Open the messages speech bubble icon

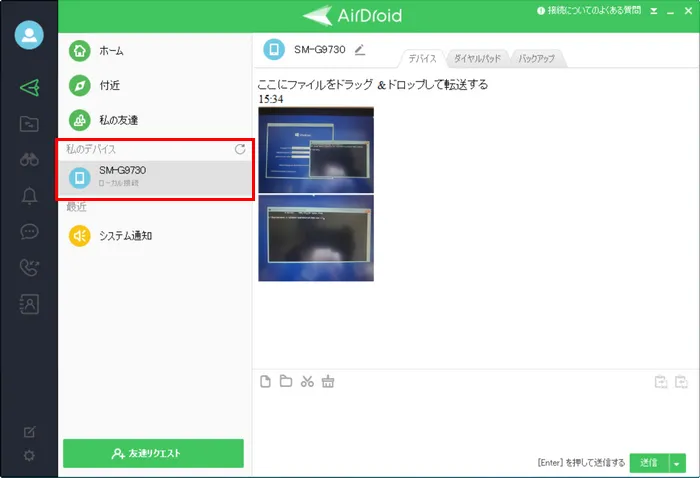click(x=29, y=232)
